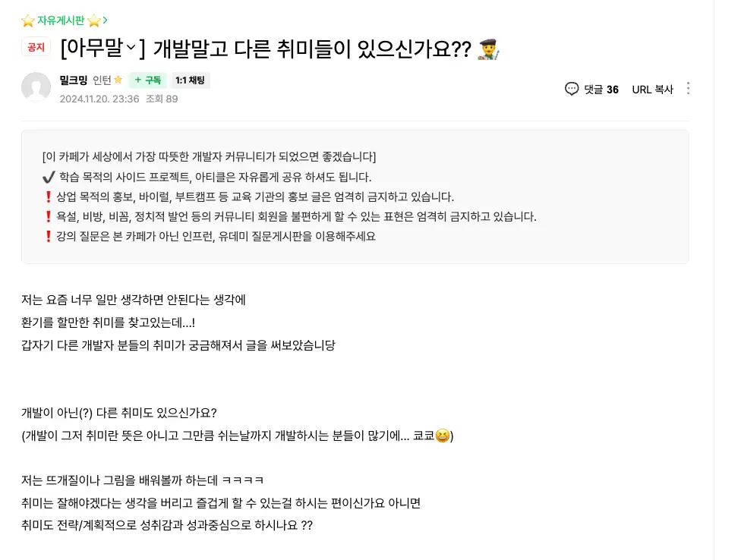Click the laughing emoji after 쿄쿄
Image resolution: width=741 pixels, height=560 pixels.
[x=443, y=436]
